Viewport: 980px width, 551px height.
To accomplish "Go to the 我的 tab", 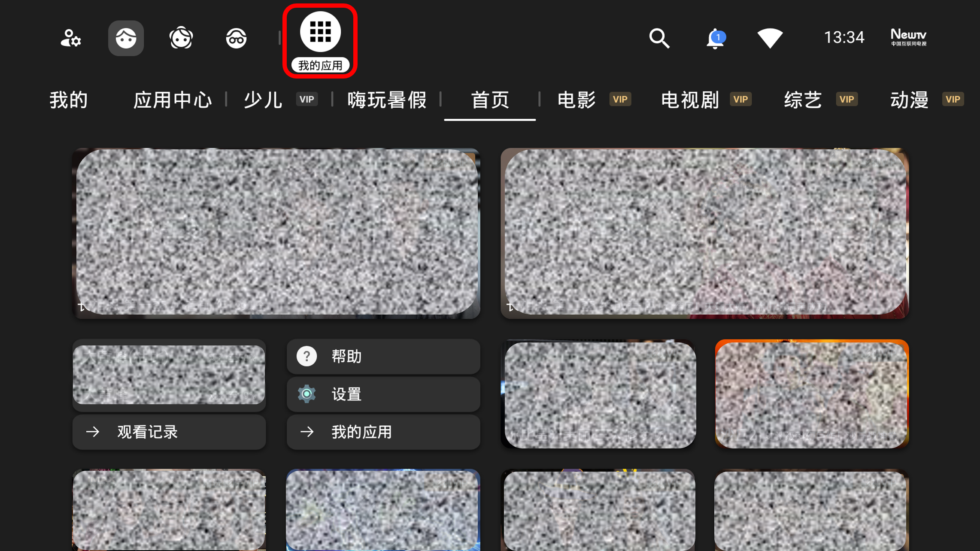I will pyautogui.click(x=69, y=100).
